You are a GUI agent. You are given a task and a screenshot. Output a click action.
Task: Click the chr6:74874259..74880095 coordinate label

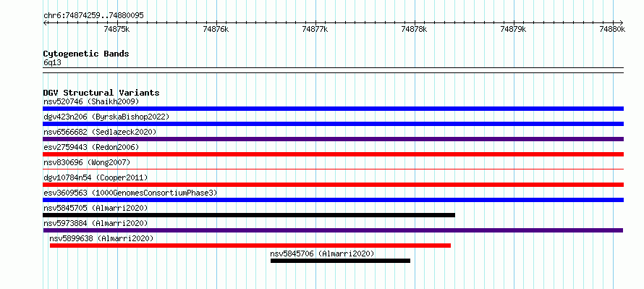(93, 15)
